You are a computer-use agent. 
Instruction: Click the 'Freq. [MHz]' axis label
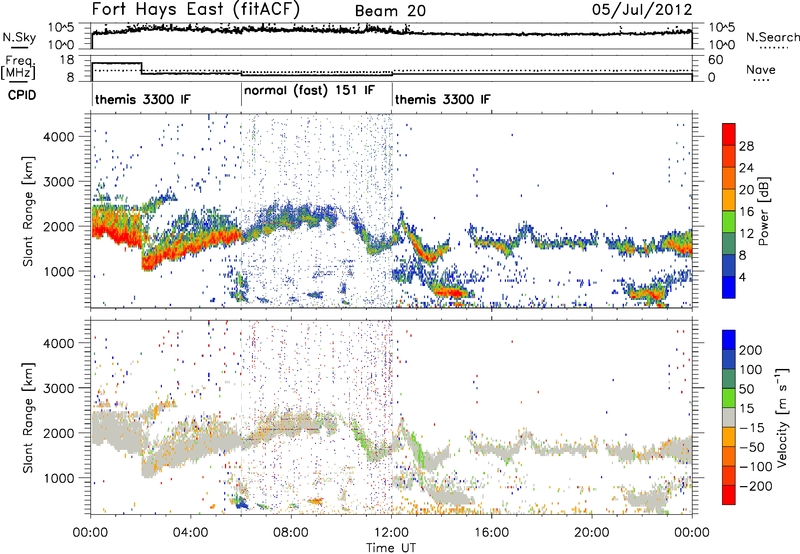18,68
